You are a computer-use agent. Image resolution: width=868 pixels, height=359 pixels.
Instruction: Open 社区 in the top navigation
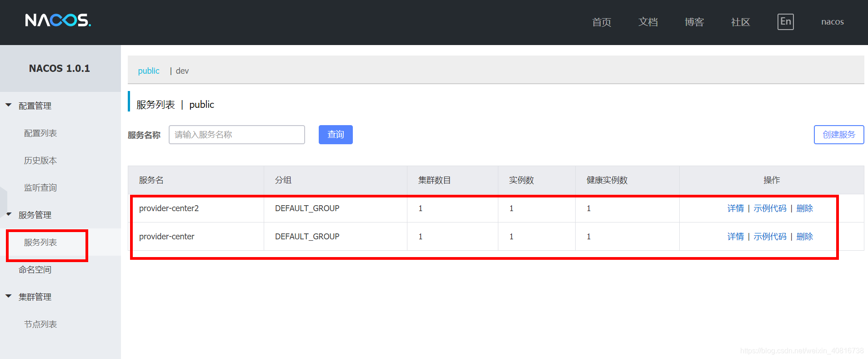(741, 22)
